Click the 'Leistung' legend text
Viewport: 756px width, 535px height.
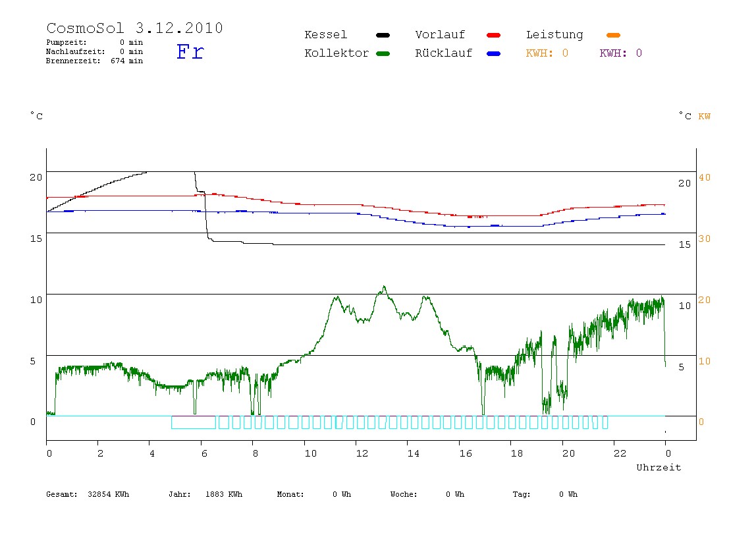click(x=554, y=35)
